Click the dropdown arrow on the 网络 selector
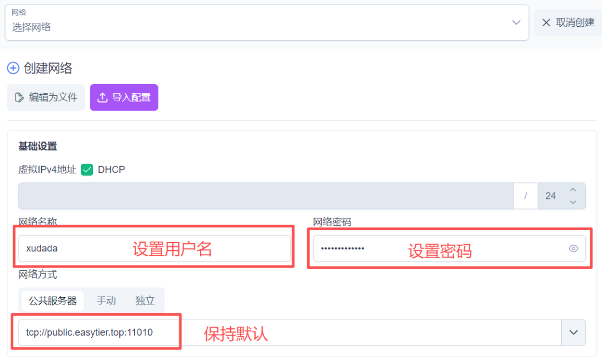Image resolution: width=602 pixels, height=364 pixels. click(x=516, y=22)
